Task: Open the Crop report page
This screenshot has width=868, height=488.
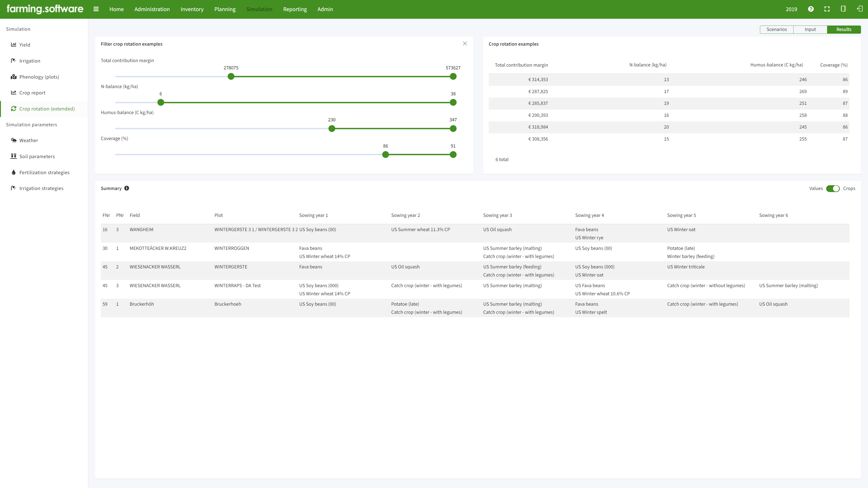Action: tap(32, 93)
